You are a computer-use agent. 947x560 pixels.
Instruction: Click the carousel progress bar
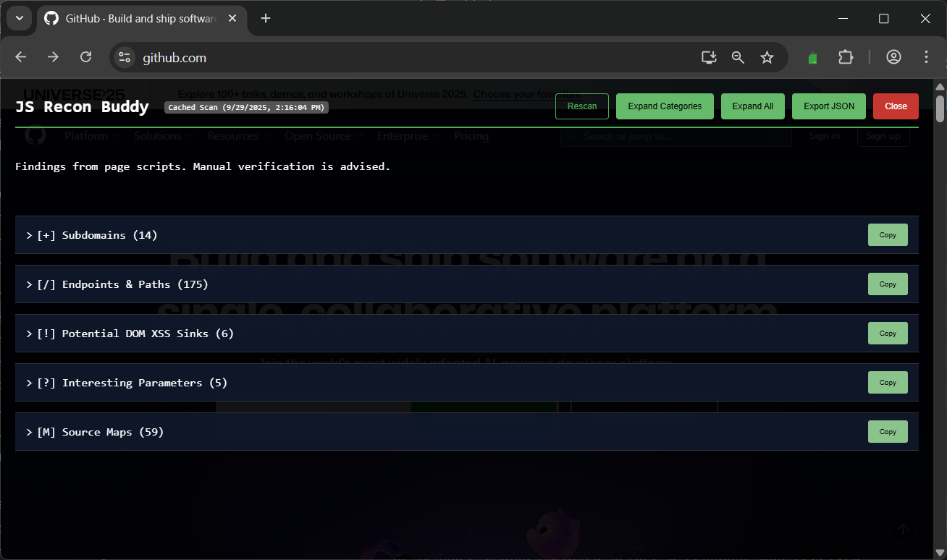tap(467, 406)
